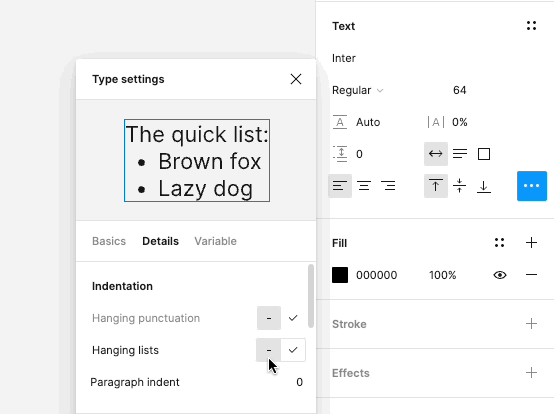Screen dimensions: 554x414
Task: Choose align middle vertical icon
Action: pyautogui.click(x=460, y=186)
